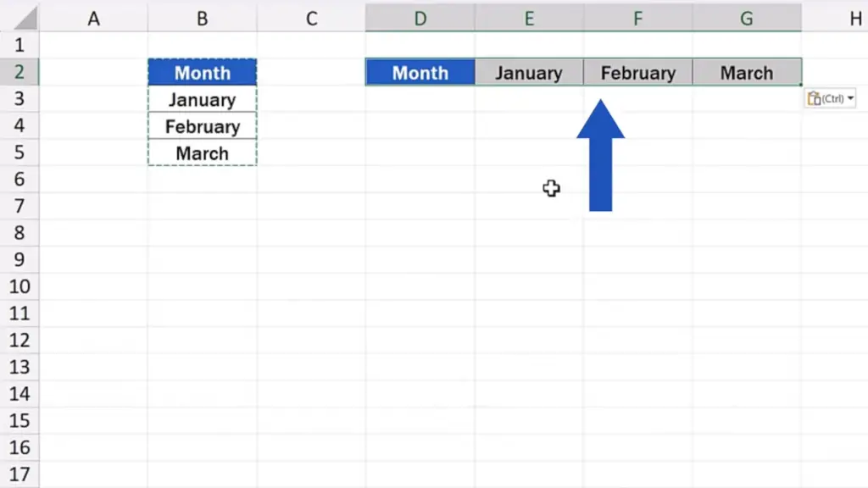Select the large blue up arrow shape
This screenshot has height=488, width=868.
tap(601, 156)
